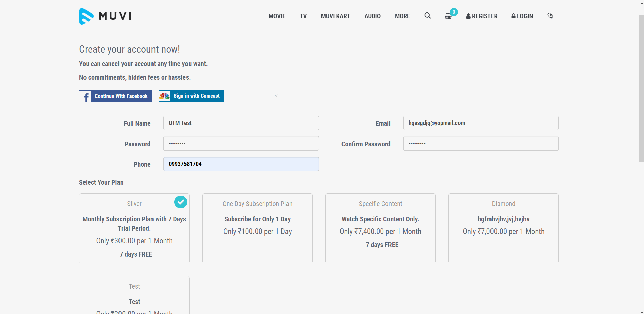
Task: Open the MOVIE menu item
Action: pos(277,16)
